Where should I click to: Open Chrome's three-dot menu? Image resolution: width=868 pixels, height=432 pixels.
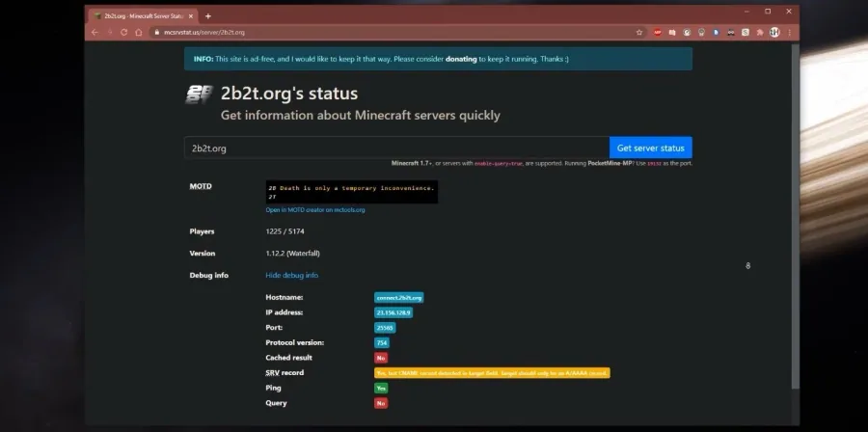click(x=789, y=32)
